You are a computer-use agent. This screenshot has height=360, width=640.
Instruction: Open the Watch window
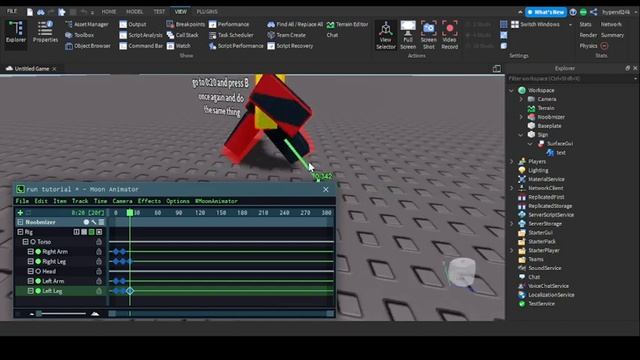(x=179, y=46)
